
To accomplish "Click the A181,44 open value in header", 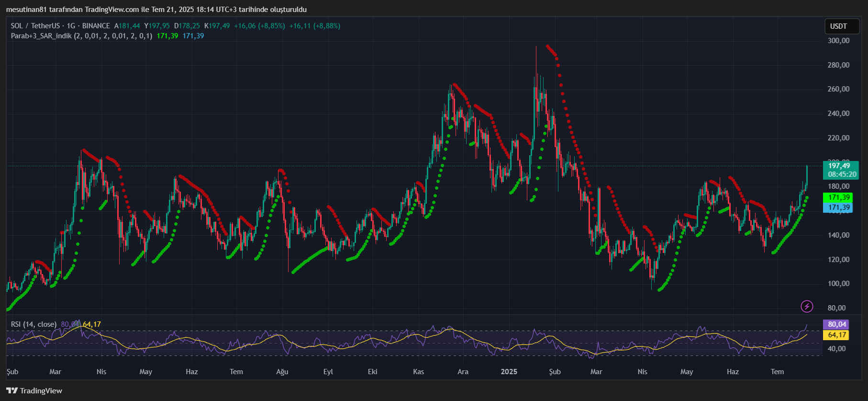I will (127, 26).
